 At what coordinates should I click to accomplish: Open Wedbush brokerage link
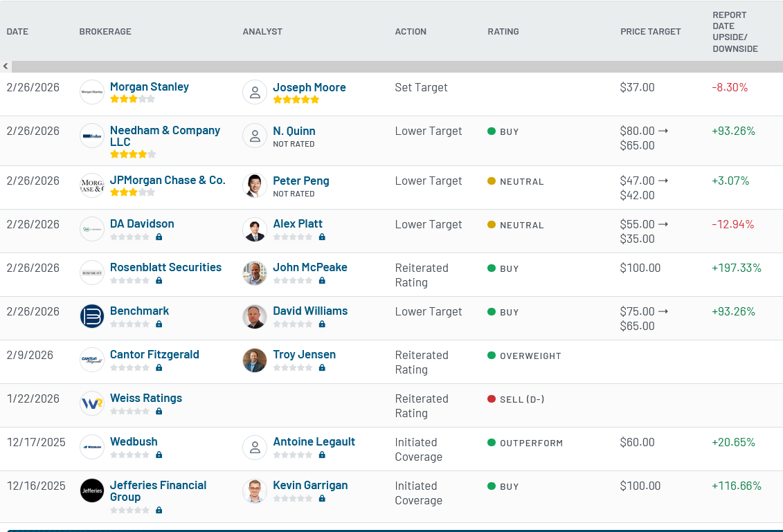pyautogui.click(x=134, y=441)
